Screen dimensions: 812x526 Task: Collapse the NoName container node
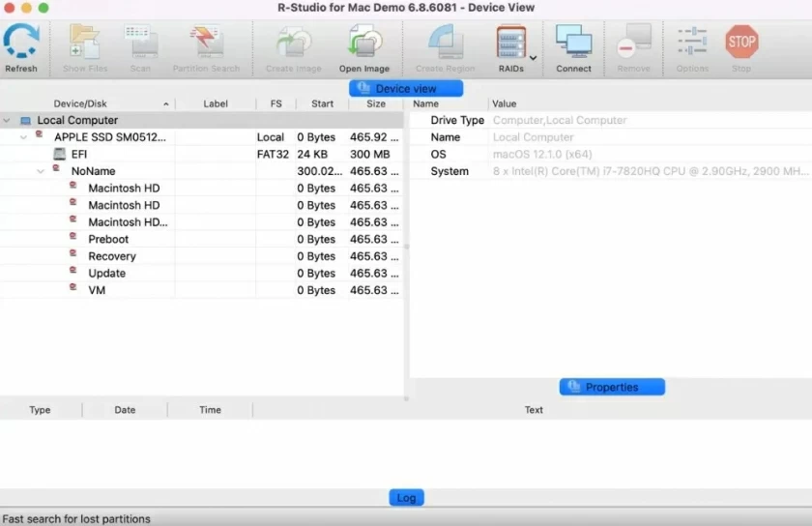41,171
